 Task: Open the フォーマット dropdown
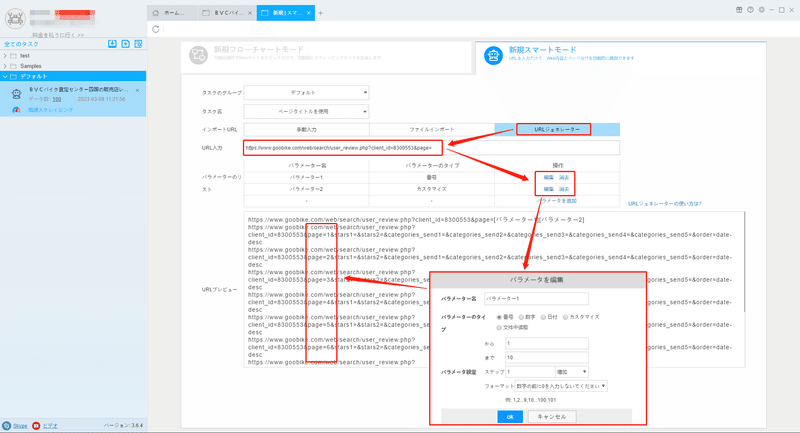click(561, 386)
